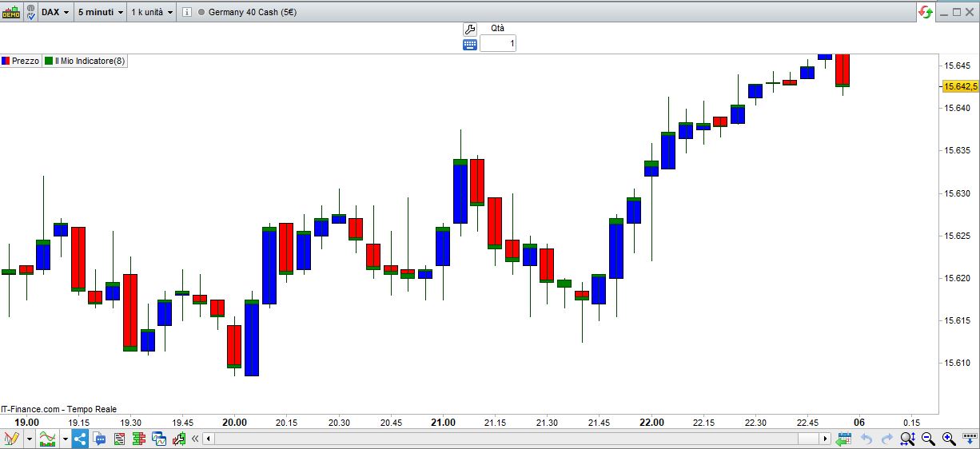The height and width of the screenshot is (449, 980).
Task: Open the DAX instrument dropdown
Action: [56, 12]
